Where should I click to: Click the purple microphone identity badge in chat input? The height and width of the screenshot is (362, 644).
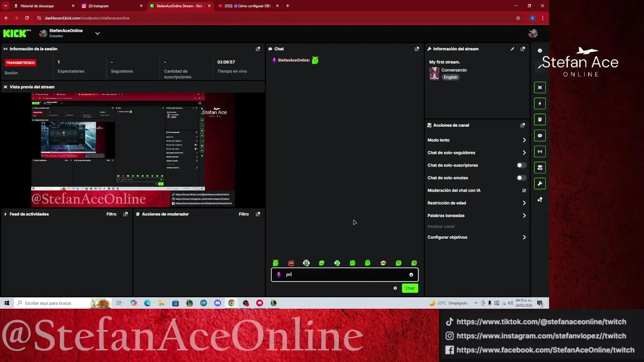pyautogui.click(x=279, y=275)
